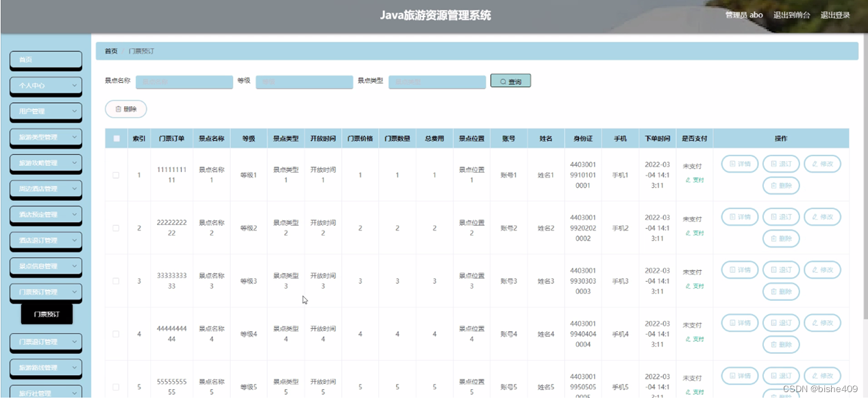Click the 查询 search button
The image size is (868, 399).
point(510,82)
